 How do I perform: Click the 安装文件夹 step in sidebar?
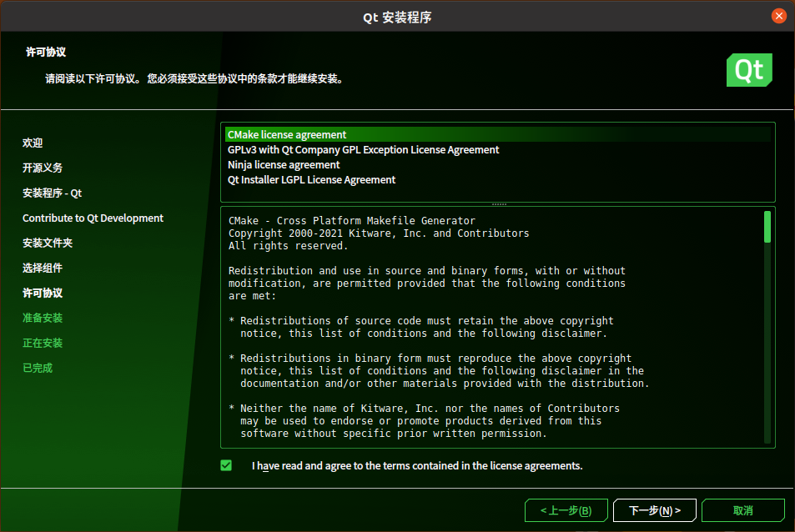click(48, 243)
